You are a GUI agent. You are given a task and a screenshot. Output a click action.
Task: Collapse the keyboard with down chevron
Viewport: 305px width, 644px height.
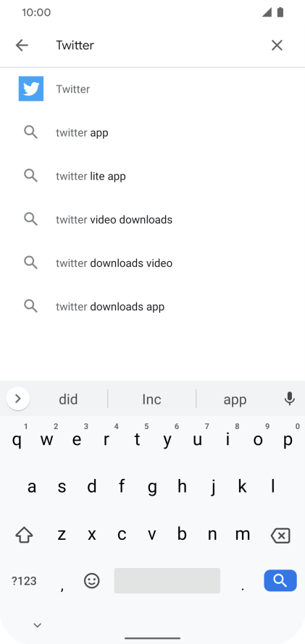pyautogui.click(x=38, y=625)
